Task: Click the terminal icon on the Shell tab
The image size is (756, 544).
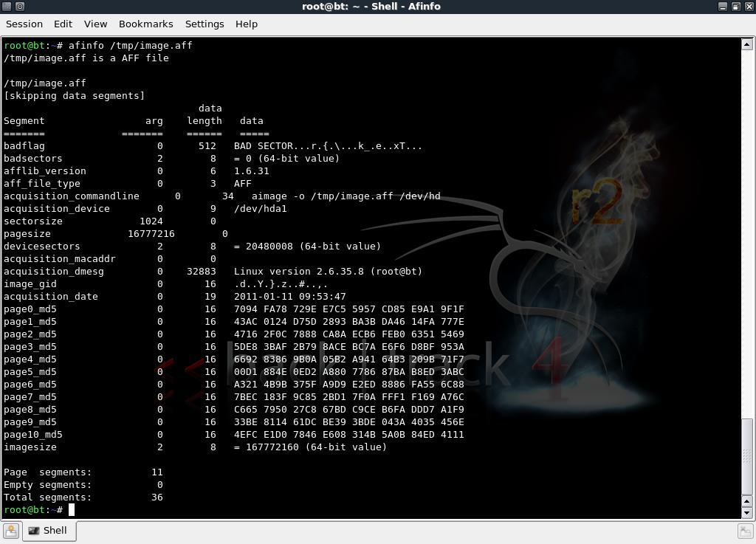Action: tap(34, 531)
